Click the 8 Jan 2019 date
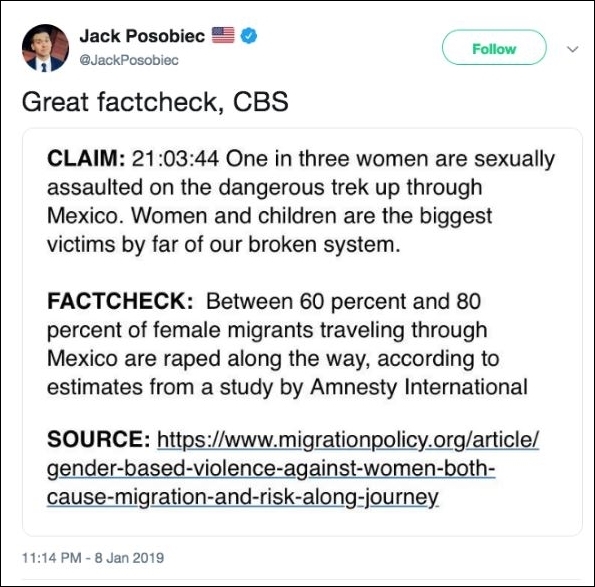This screenshot has width=595, height=587. 129,558
